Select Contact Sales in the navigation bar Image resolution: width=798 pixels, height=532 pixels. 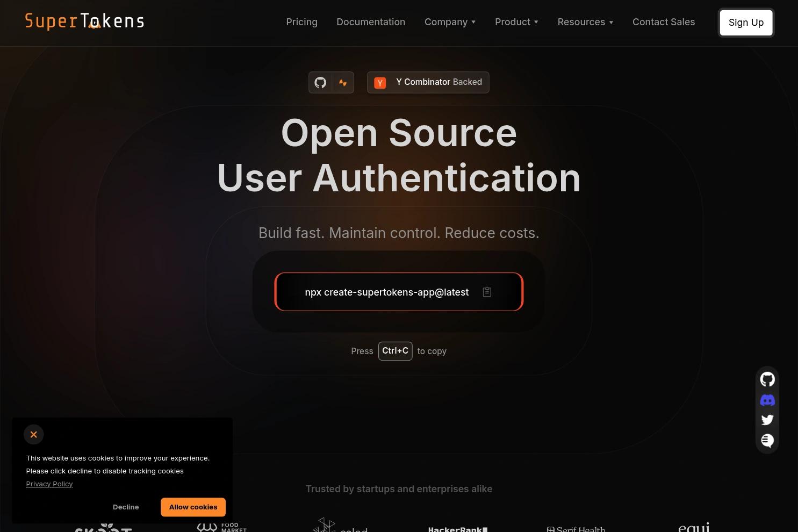point(664,22)
